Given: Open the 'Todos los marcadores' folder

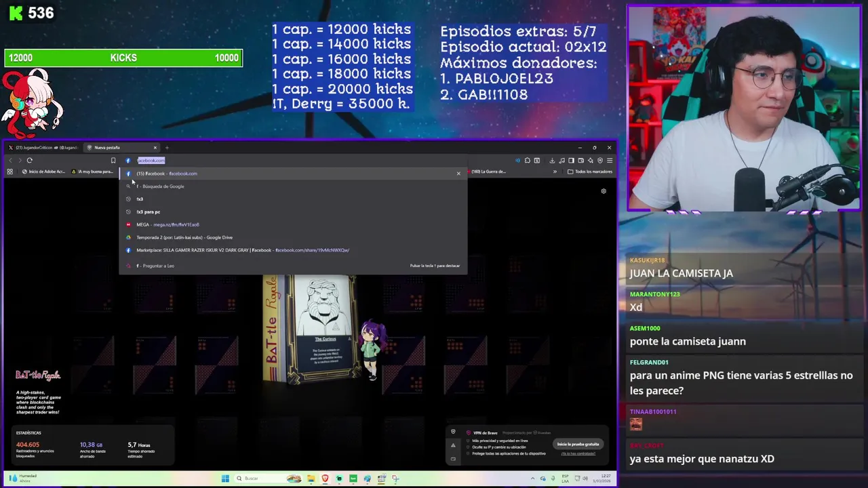Looking at the screenshot, I should (x=590, y=171).
